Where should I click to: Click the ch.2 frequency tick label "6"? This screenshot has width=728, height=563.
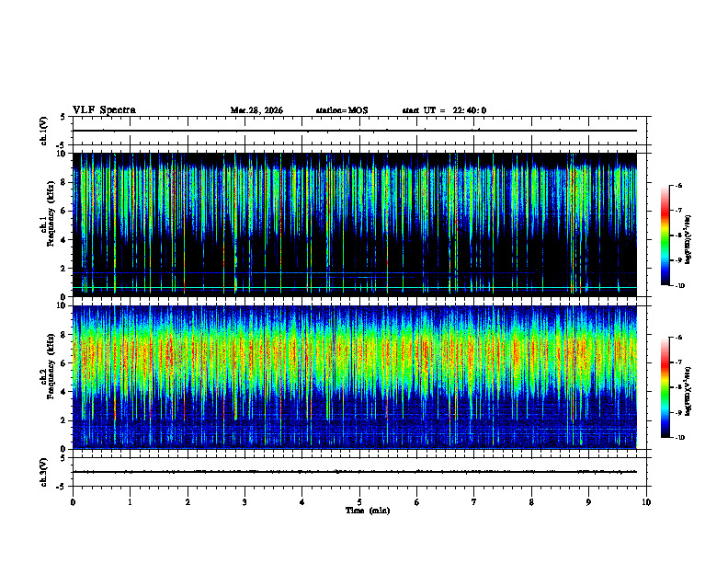point(64,363)
